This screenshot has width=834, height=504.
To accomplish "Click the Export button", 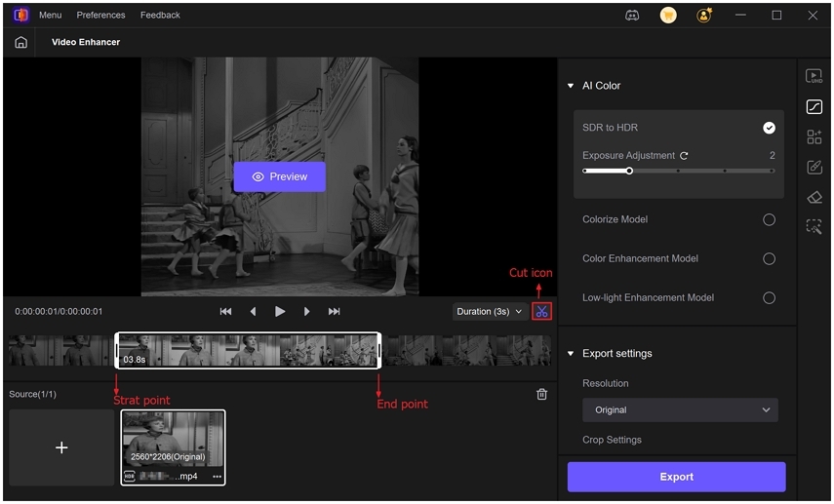I will [676, 477].
